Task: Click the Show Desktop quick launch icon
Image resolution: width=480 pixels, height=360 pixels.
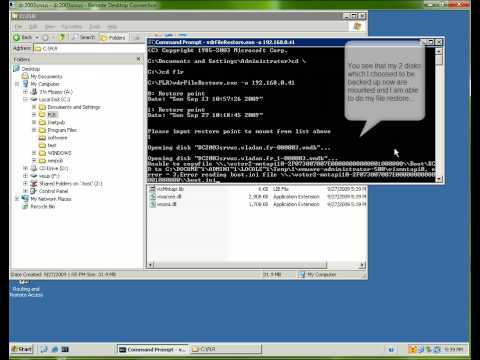Action: tap(44, 349)
